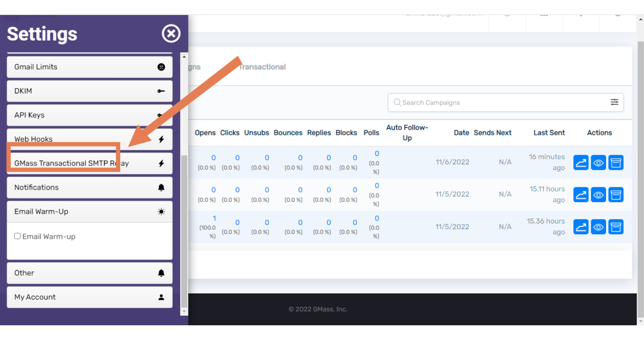644x339 pixels.
Task: Sort by the Date column header
Action: [461, 133]
